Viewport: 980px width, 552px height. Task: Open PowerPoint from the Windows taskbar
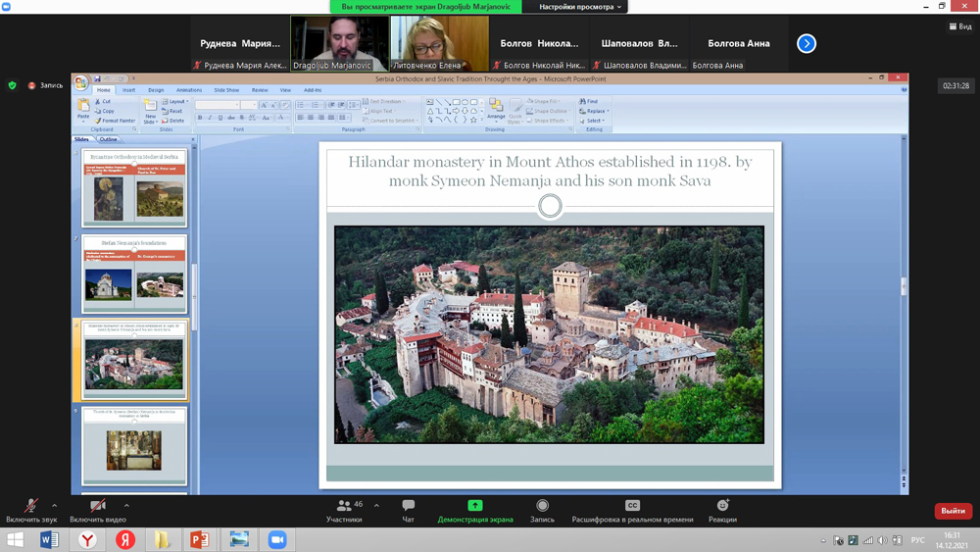200,540
